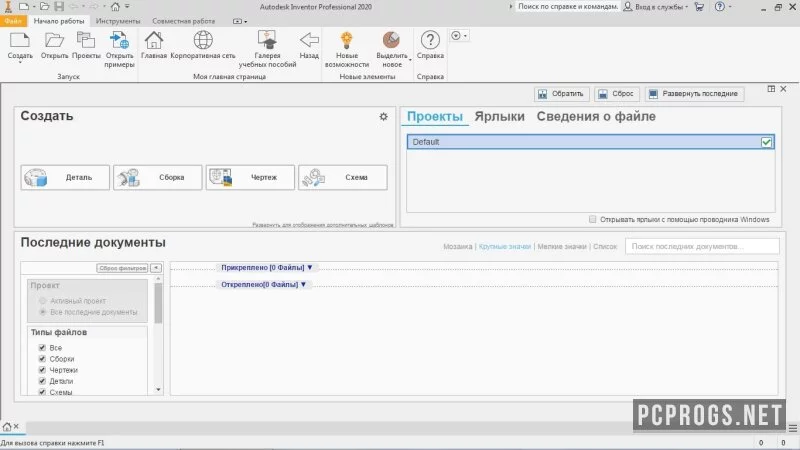The height and width of the screenshot is (450, 800).
Task: Create a new Схема presentation
Action: coord(343,178)
